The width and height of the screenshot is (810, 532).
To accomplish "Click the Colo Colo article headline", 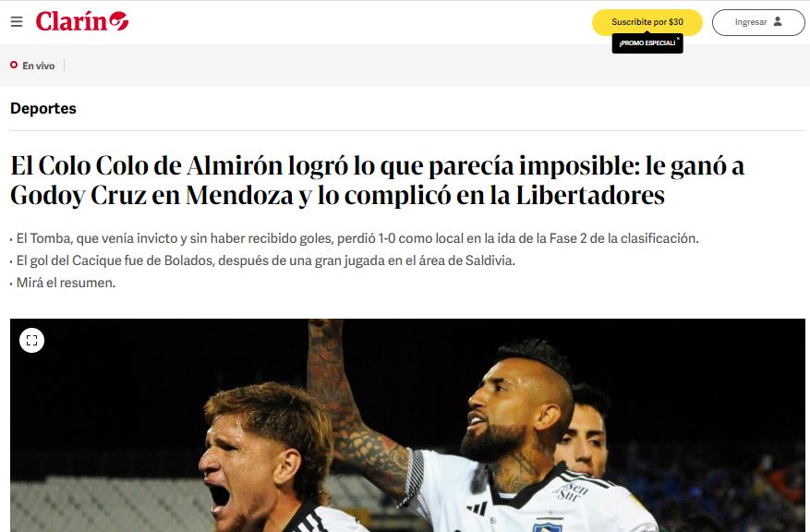I will (x=377, y=180).
